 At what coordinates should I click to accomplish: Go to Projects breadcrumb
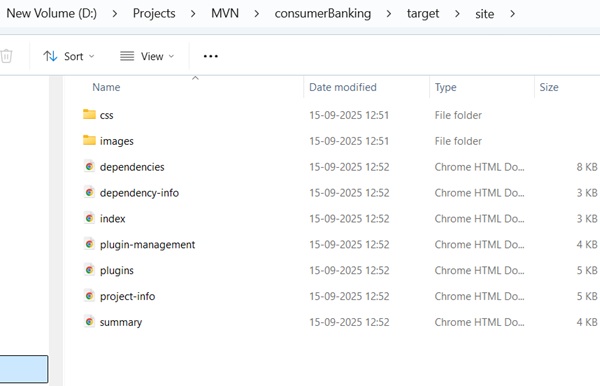point(154,13)
